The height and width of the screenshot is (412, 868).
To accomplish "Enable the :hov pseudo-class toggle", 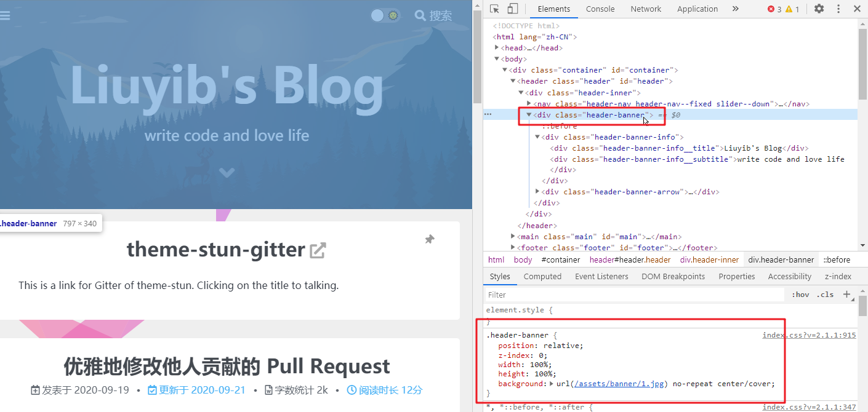I will click(799, 295).
